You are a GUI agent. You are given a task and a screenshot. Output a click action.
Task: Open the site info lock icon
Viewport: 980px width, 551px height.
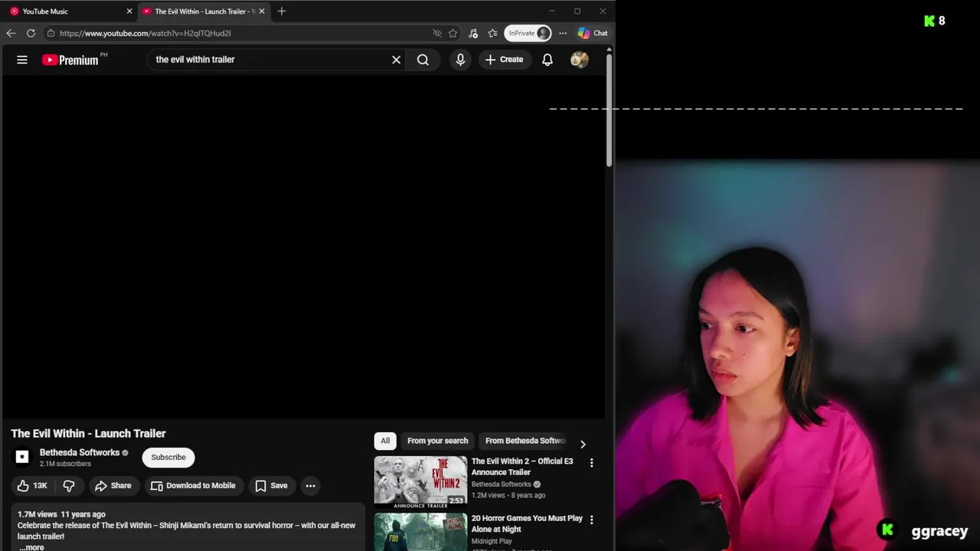[x=51, y=33]
